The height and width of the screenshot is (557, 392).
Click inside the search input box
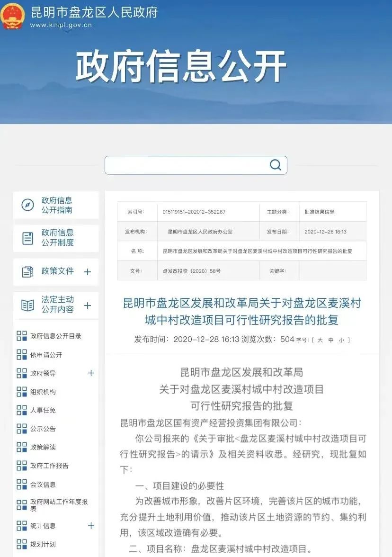pyautogui.click(x=189, y=165)
